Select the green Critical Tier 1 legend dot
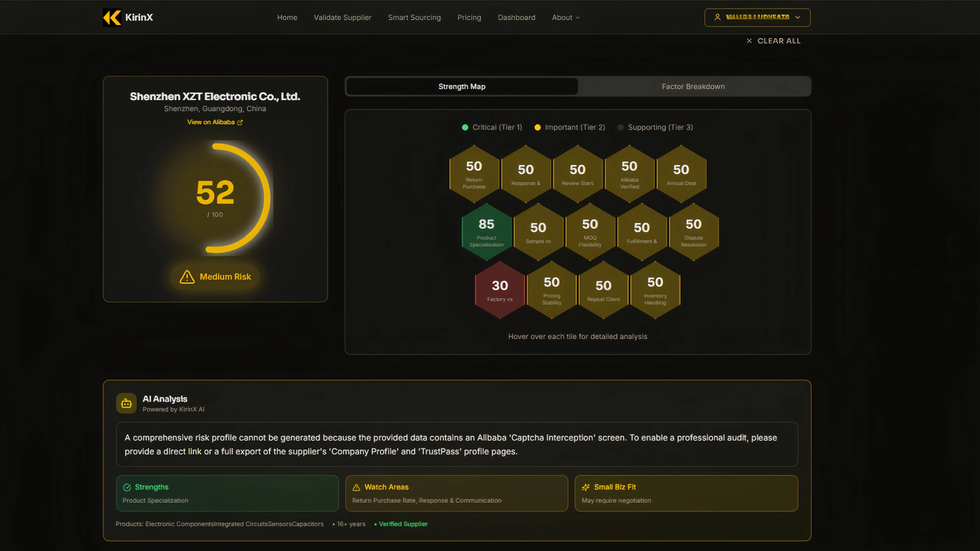Screen dimensions: 980x551 pyautogui.click(x=465, y=127)
